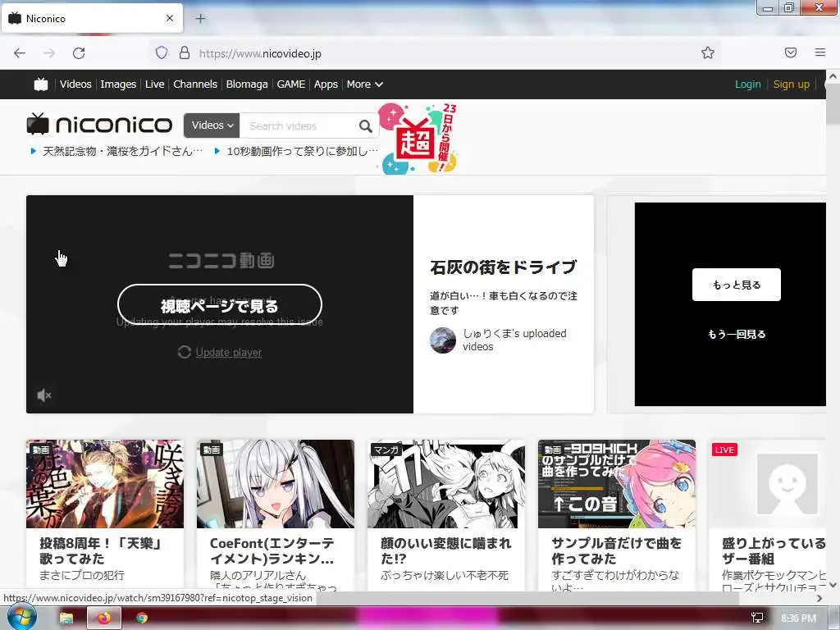Close the Niconico tab
The height and width of the screenshot is (630, 840).
tap(170, 18)
